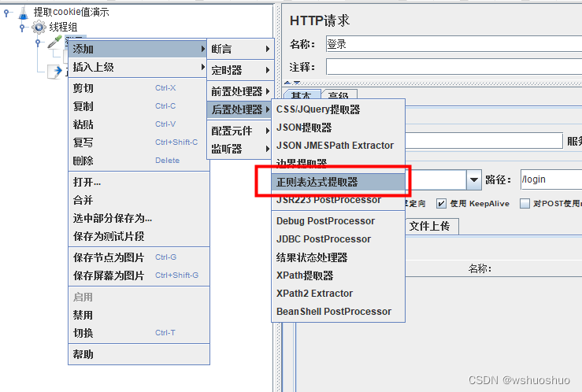
Task: Add a JSON提取器 post processor
Action: [338, 128]
